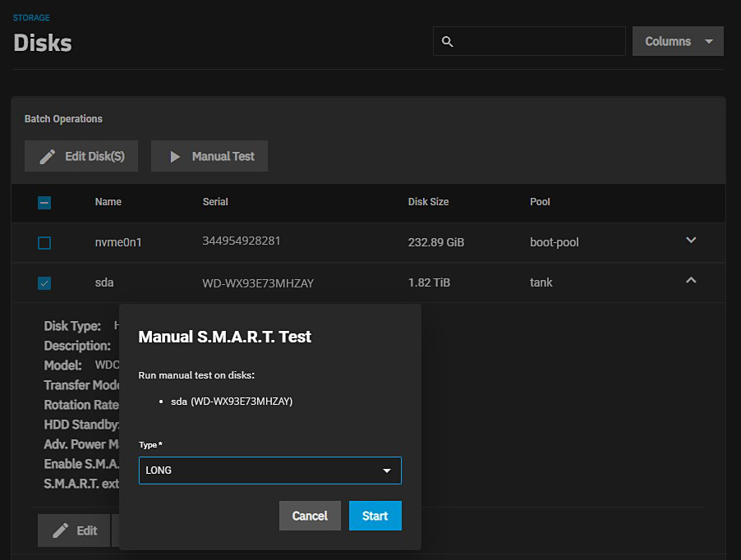741x560 pixels.
Task: Click the search magnifier icon
Action: [x=448, y=42]
